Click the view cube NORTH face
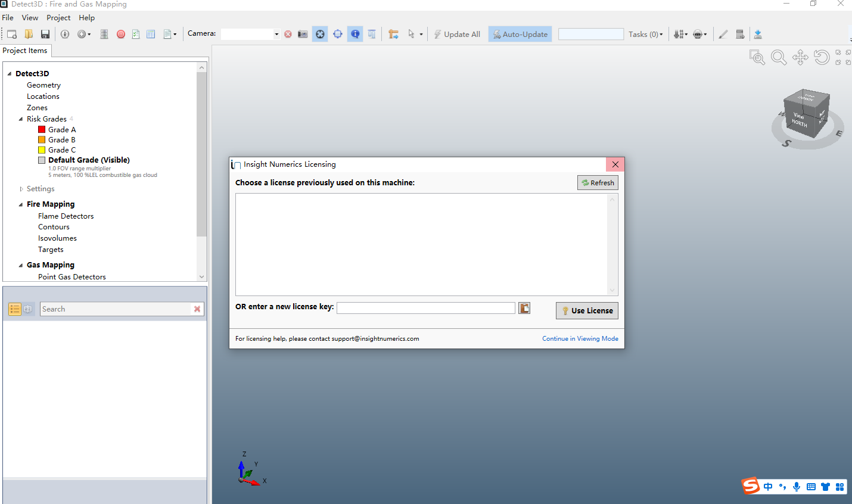Viewport: 852px width, 504px height. pos(800,120)
